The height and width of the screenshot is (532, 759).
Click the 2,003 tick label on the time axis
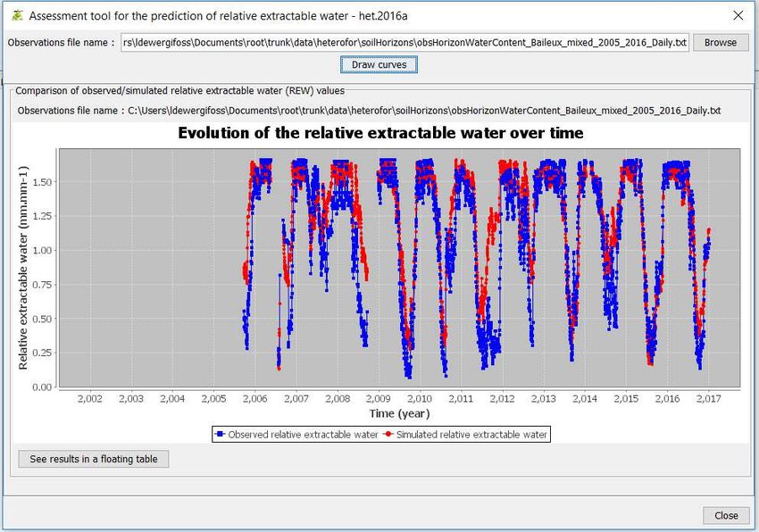pos(131,398)
